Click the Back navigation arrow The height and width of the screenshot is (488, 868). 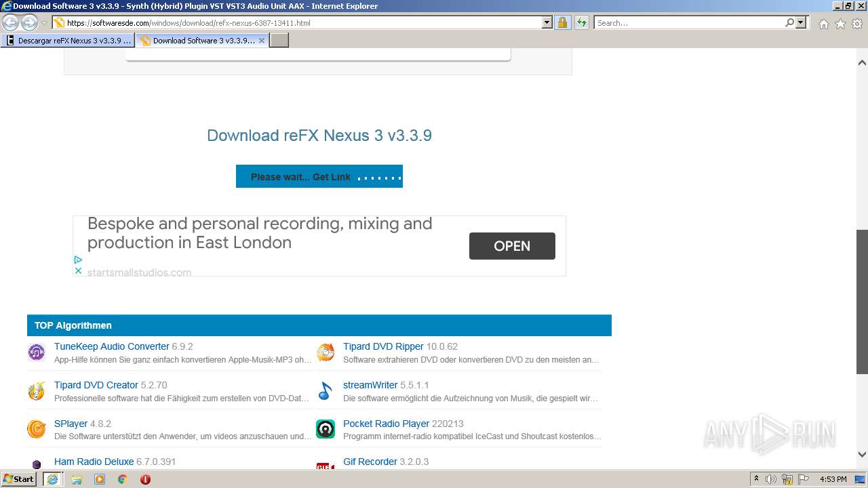point(11,22)
